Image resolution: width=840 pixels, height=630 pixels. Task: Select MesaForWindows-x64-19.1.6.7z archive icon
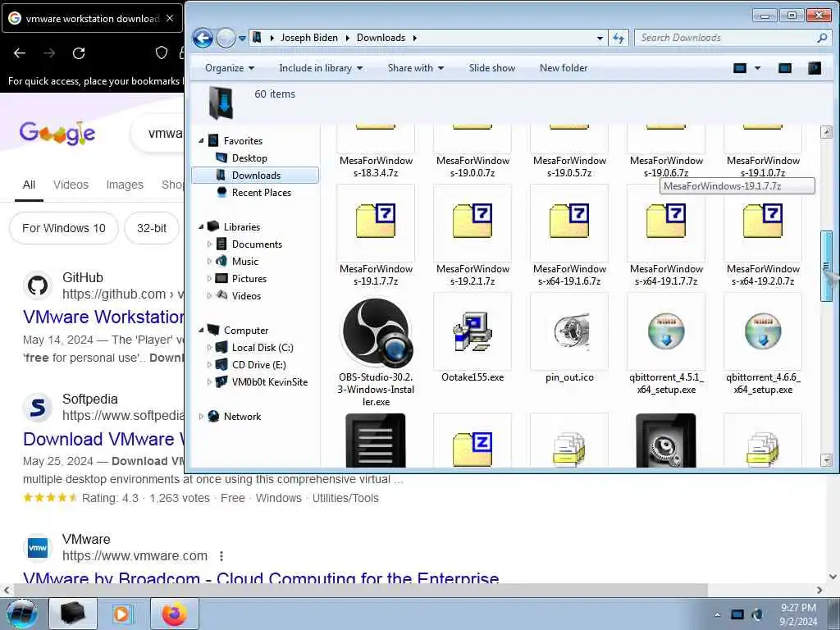569,221
